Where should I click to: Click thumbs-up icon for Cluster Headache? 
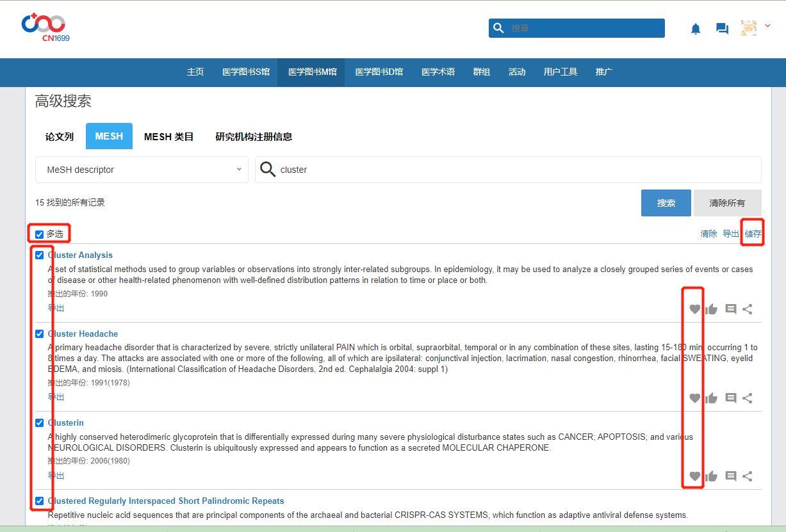click(x=711, y=398)
